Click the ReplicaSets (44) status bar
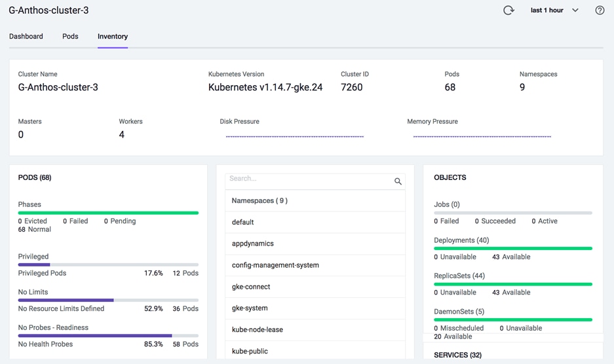Screen dimensions: 614x364 pyautogui.click(x=513, y=284)
